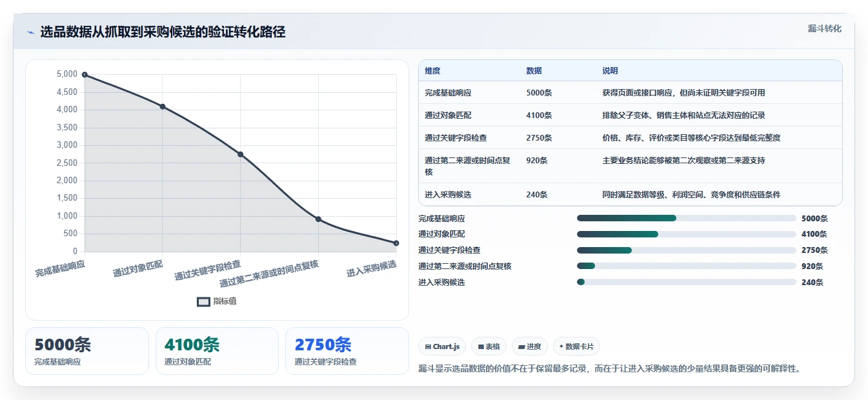The height and width of the screenshot is (400, 868).
Task: Click the 数据 column header
Action: 534,71
